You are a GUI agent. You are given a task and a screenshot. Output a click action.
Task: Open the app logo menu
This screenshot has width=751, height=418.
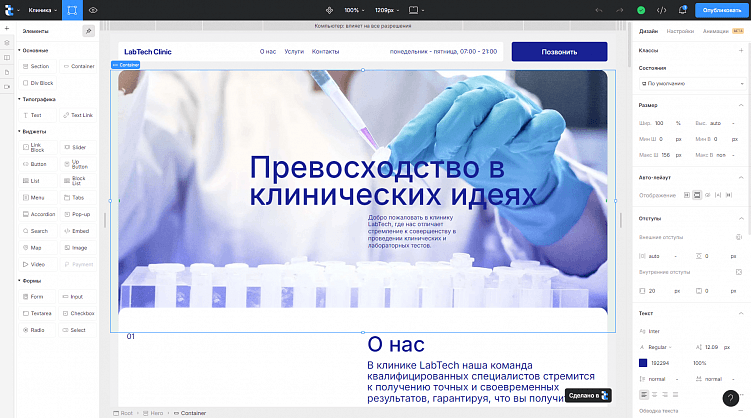(x=11, y=10)
